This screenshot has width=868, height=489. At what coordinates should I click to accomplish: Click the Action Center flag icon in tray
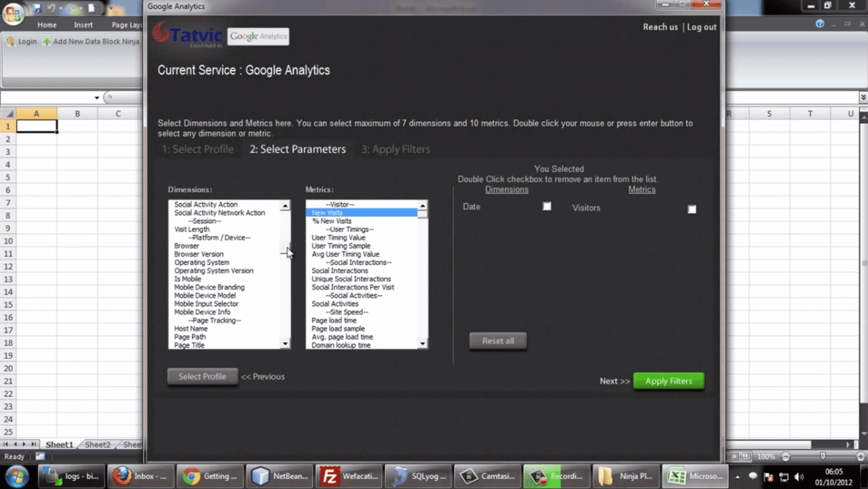(769, 477)
